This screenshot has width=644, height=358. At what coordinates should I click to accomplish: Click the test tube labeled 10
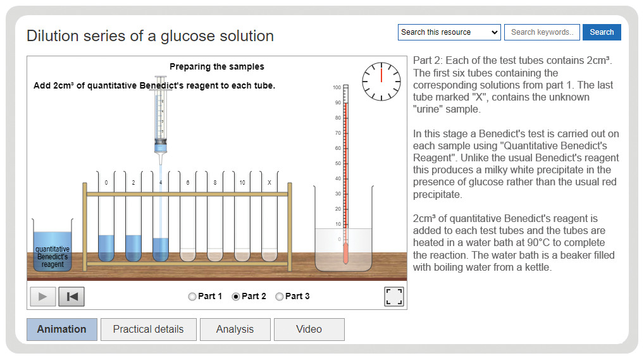pyautogui.click(x=242, y=217)
